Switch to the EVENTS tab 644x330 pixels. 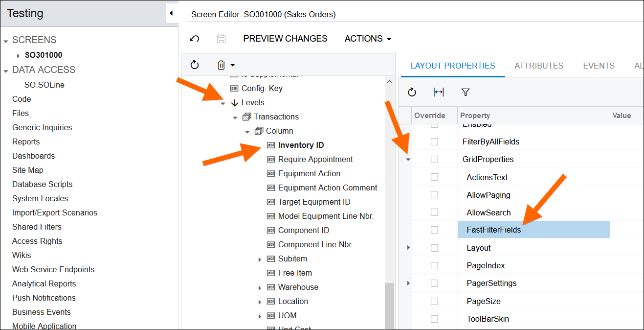tap(599, 66)
